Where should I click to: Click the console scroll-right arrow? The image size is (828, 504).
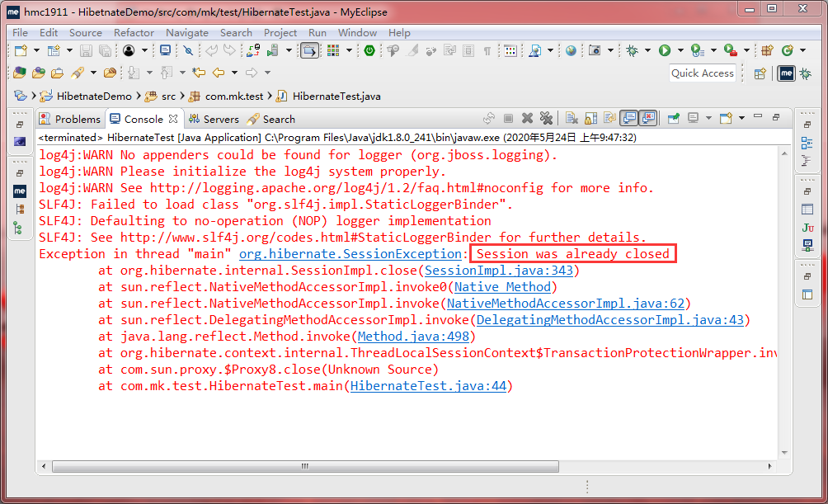point(770,466)
